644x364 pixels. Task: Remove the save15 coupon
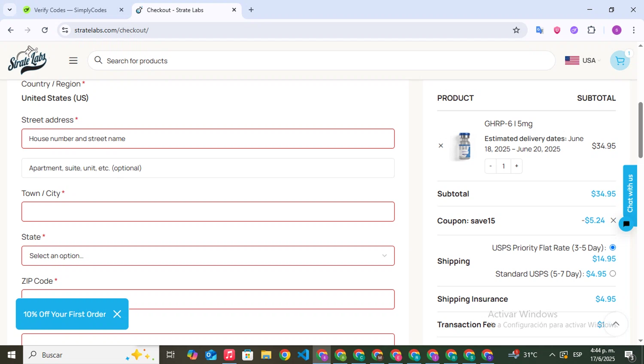coord(613,220)
